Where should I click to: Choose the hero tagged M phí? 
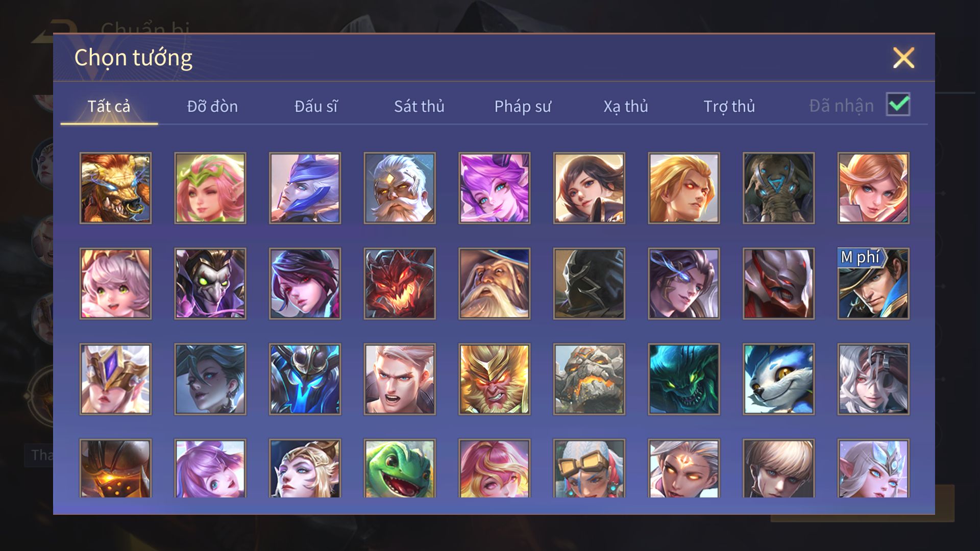pos(873,284)
